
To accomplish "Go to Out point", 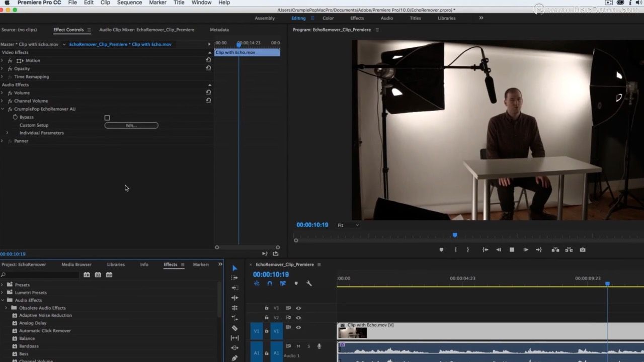I will point(539,250).
